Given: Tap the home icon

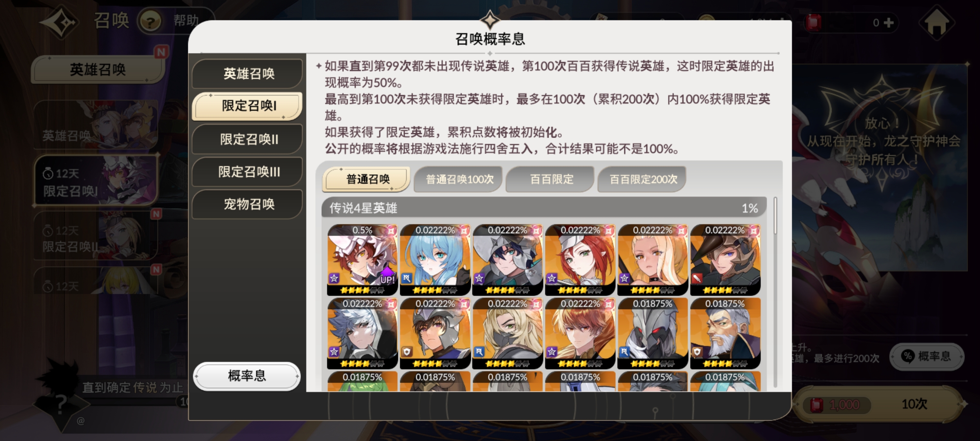Looking at the screenshot, I should [937, 23].
